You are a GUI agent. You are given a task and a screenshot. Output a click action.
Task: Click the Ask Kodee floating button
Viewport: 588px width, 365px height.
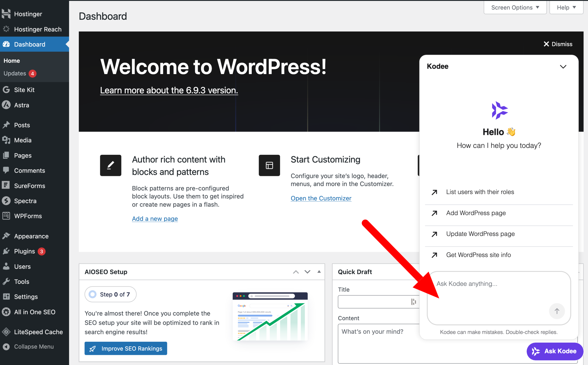tap(555, 351)
